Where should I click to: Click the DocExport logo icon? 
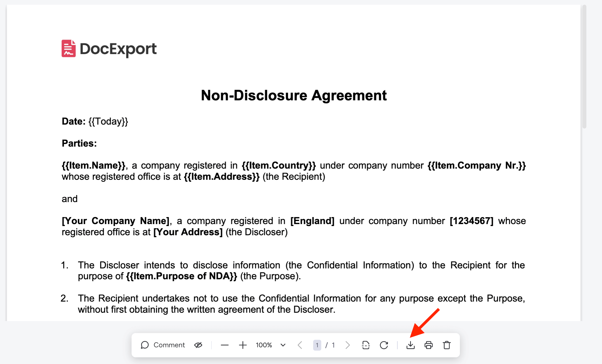69,48
